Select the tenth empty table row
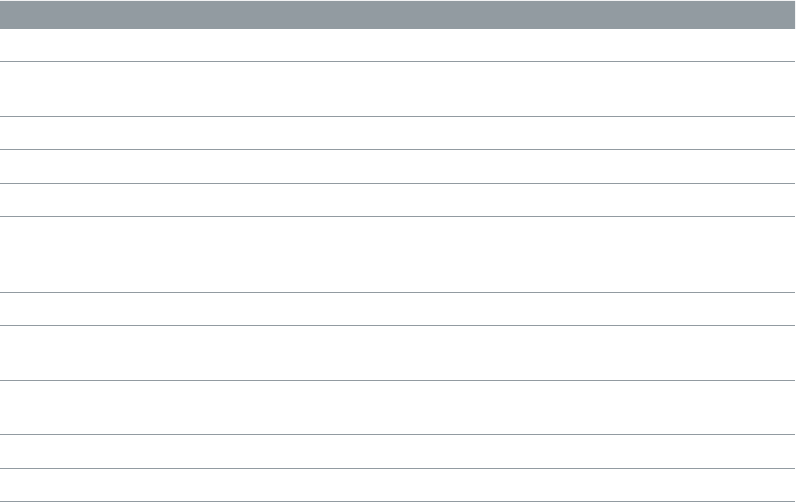Viewport: 796px width, 502px height. click(x=398, y=451)
